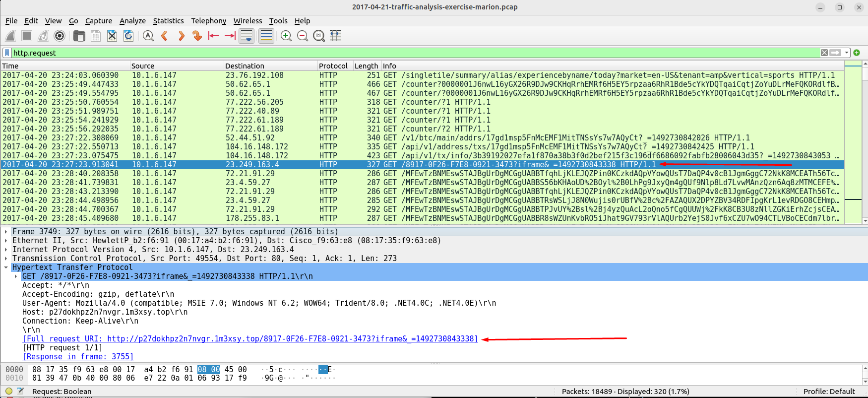Expand the Ethernet II section
This screenshot has height=398, width=868.
6,241
